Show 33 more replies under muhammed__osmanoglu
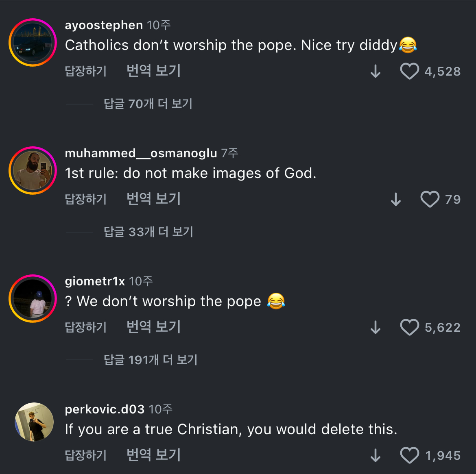Screen dimensions: 476x474 click(x=148, y=232)
